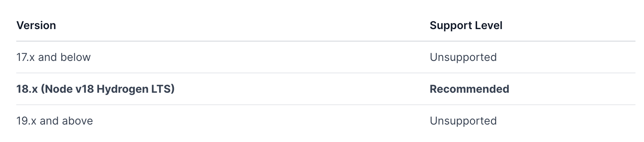This screenshot has width=644, height=142.
Task: Select the '18.x (Node v18 Hydrogen LTS)' cell
Action: click(95, 89)
